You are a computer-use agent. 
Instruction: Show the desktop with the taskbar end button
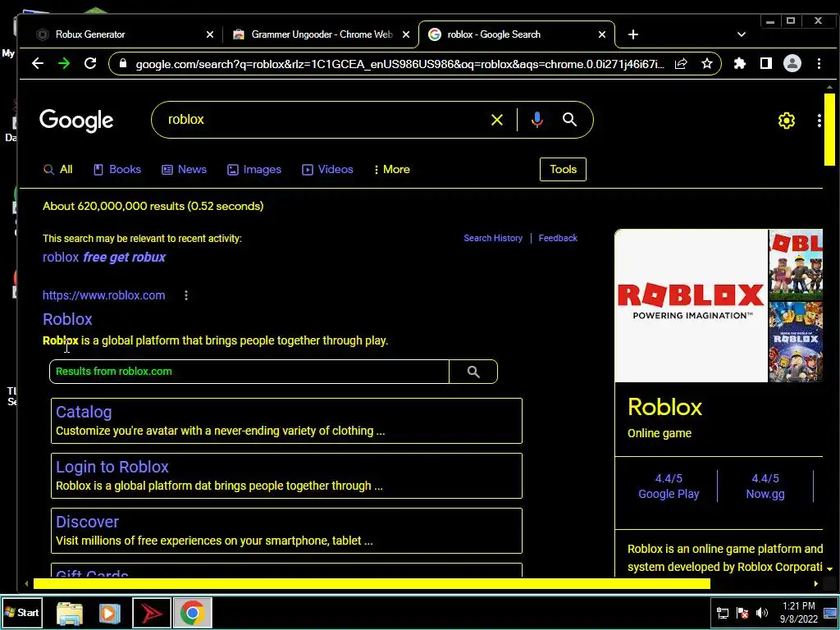tap(832, 613)
